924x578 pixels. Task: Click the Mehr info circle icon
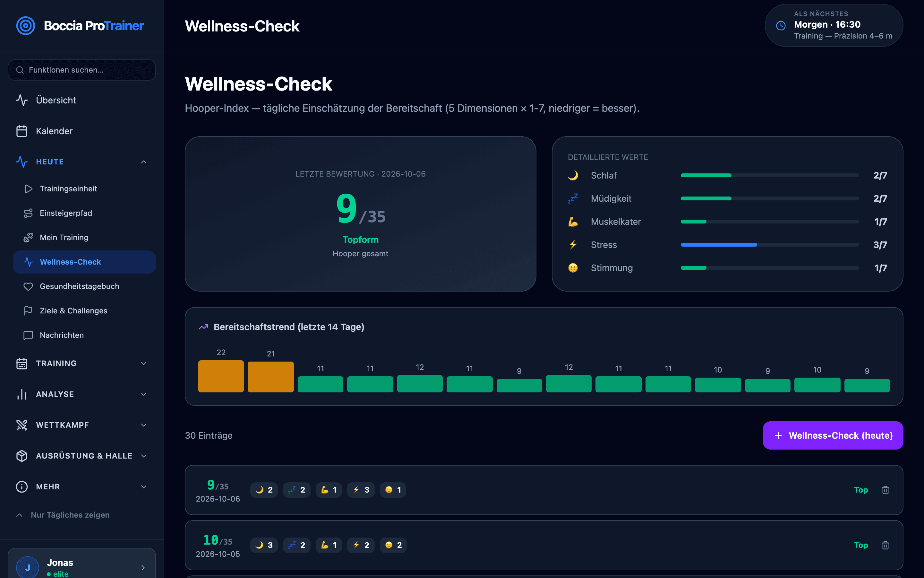pos(22,486)
